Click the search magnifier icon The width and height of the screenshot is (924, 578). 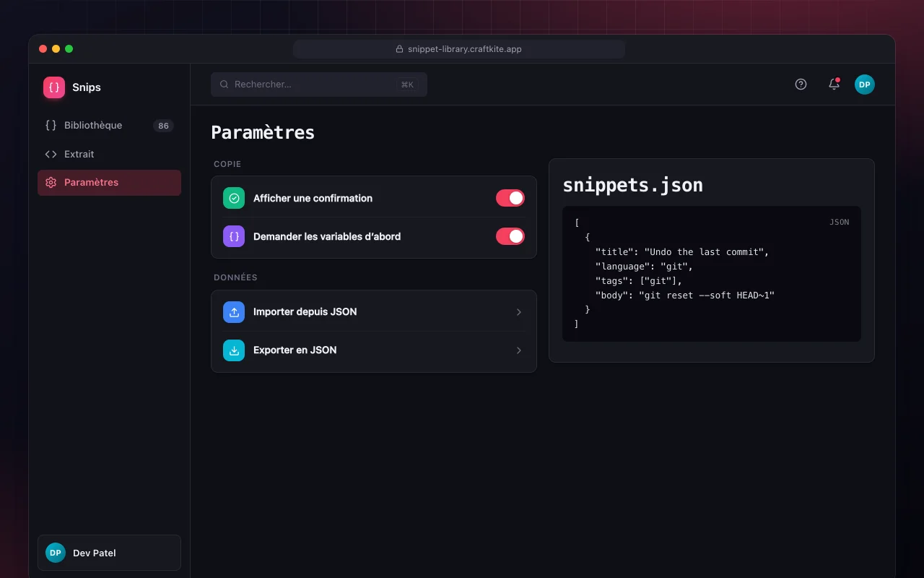tap(225, 85)
